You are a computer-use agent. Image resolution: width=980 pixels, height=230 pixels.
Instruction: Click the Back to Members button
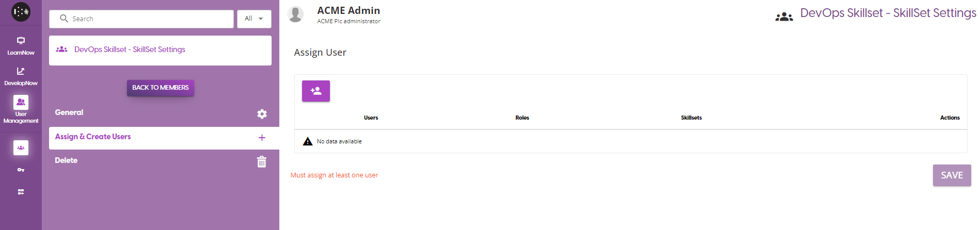(x=160, y=88)
